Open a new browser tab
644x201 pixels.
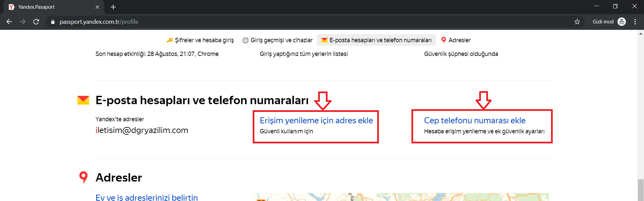113,7
